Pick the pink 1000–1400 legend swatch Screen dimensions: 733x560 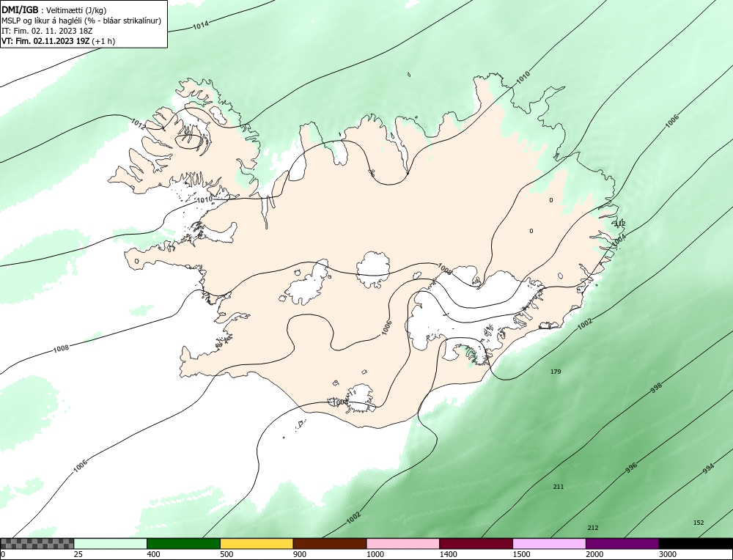[403, 544]
